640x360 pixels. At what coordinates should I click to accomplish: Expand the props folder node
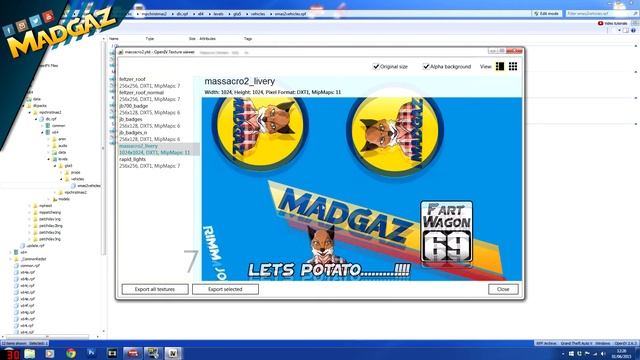[61, 172]
